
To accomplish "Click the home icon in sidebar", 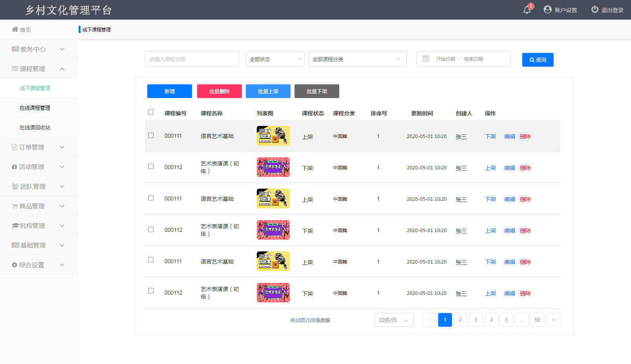I will (15, 29).
